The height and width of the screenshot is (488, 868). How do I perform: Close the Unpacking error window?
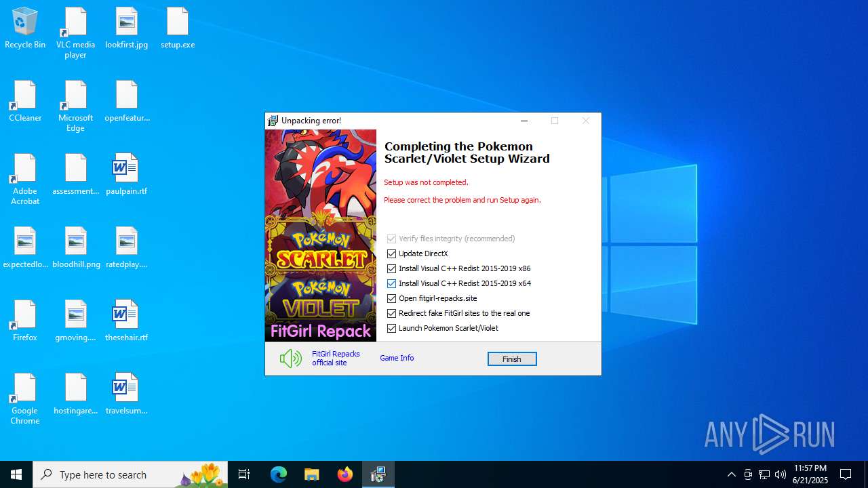click(586, 121)
